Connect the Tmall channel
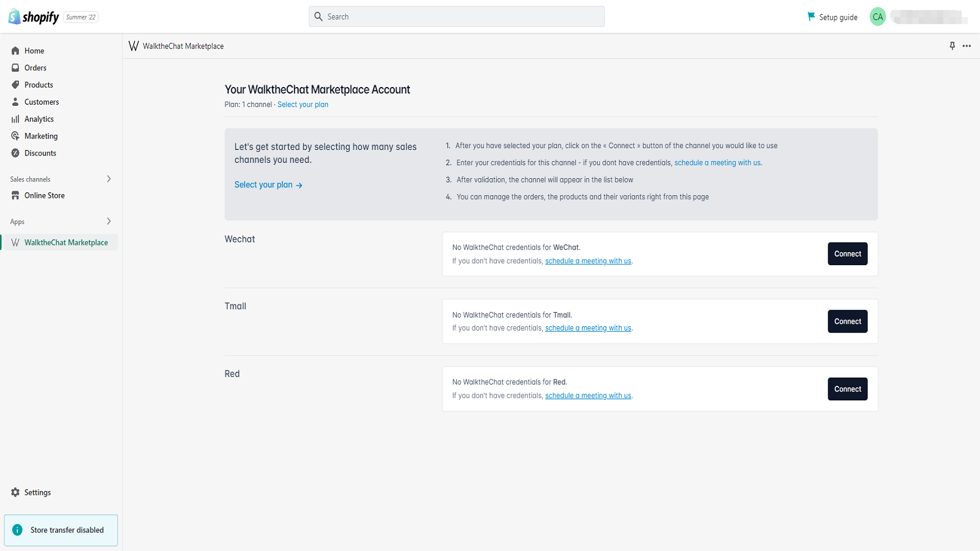Screen dimensions: 980x551 (847, 321)
